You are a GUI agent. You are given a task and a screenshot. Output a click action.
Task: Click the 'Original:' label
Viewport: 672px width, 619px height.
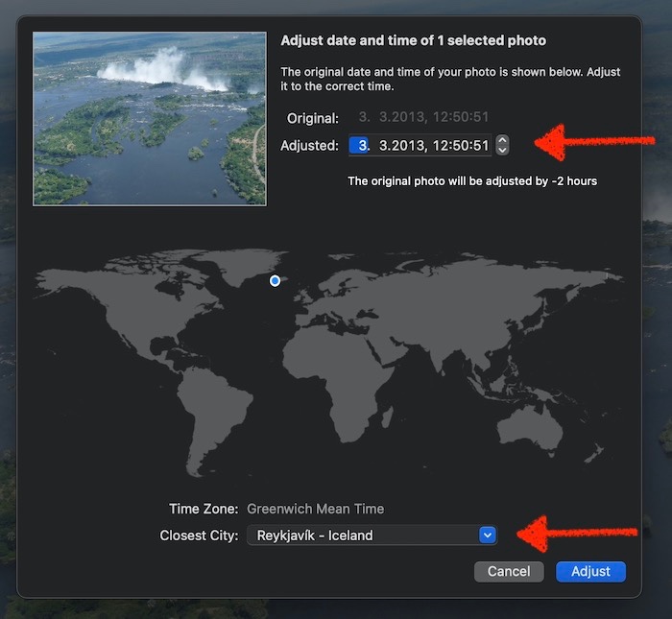313,118
